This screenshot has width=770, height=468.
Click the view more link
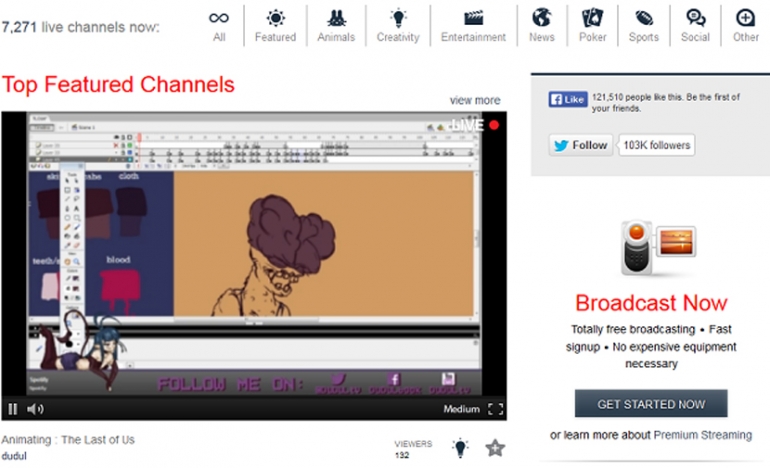point(475,100)
